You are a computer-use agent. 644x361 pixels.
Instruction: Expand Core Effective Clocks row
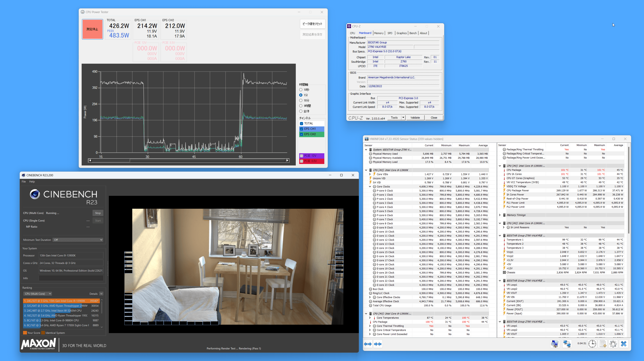[x=370, y=297]
